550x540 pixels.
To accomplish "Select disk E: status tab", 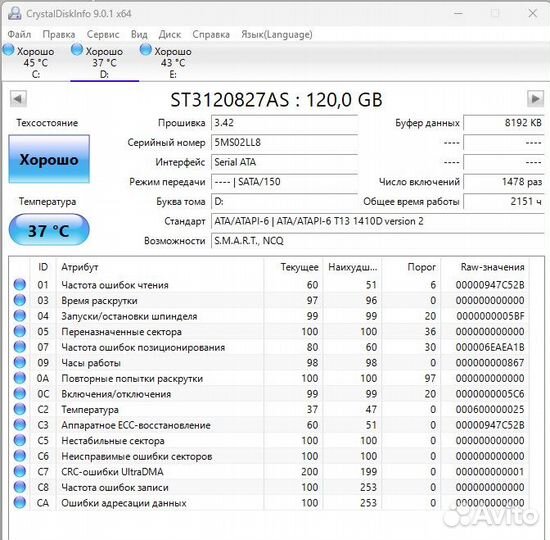I will [x=173, y=62].
